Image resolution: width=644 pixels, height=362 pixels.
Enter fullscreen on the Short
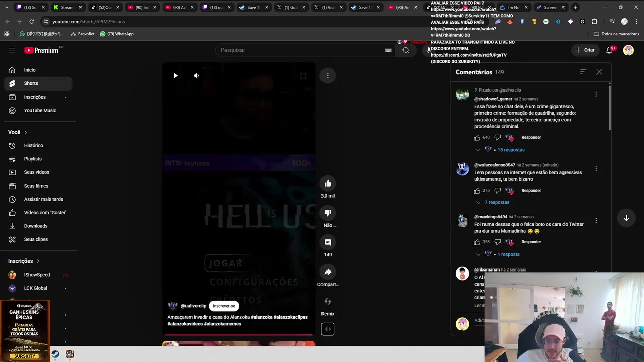pos(303,76)
